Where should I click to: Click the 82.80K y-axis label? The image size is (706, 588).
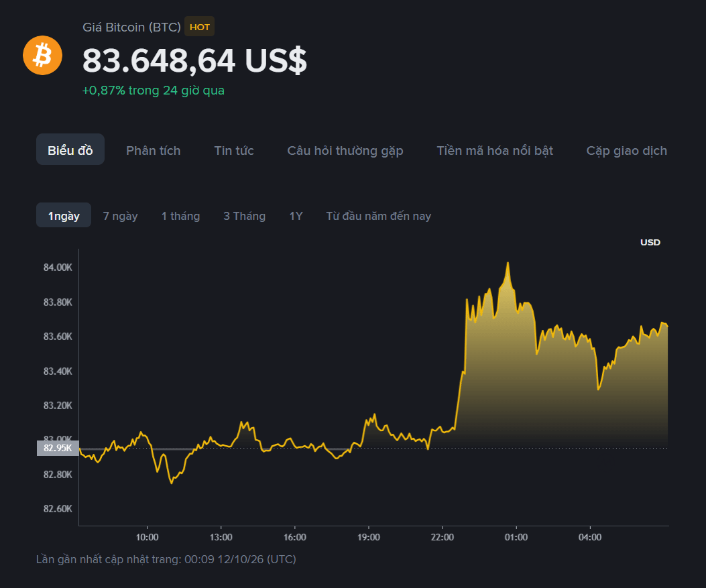click(58, 475)
